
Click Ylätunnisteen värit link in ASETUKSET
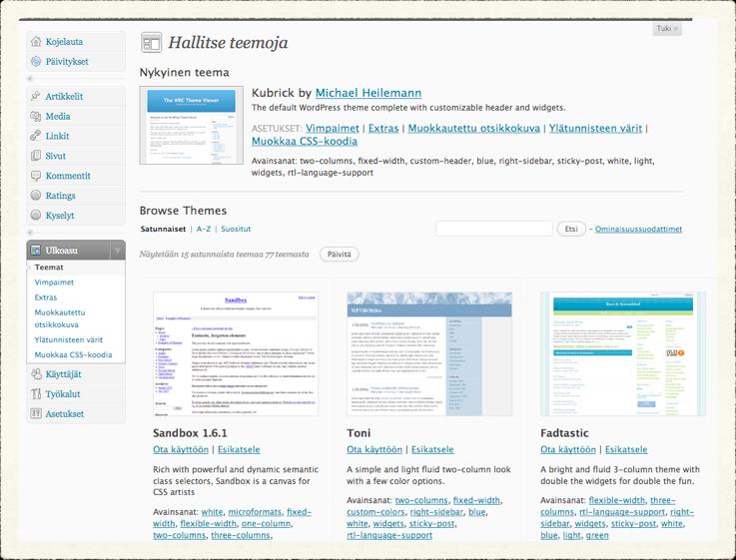click(x=595, y=128)
